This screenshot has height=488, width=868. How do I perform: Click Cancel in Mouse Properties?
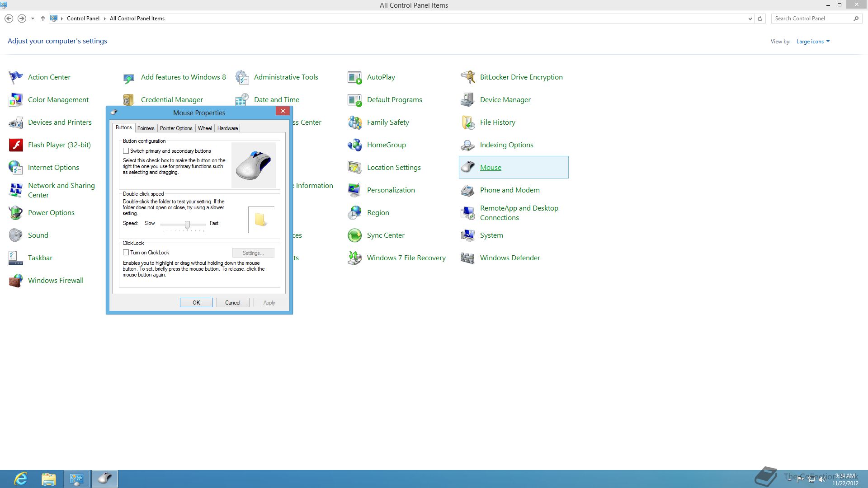click(x=233, y=303)
